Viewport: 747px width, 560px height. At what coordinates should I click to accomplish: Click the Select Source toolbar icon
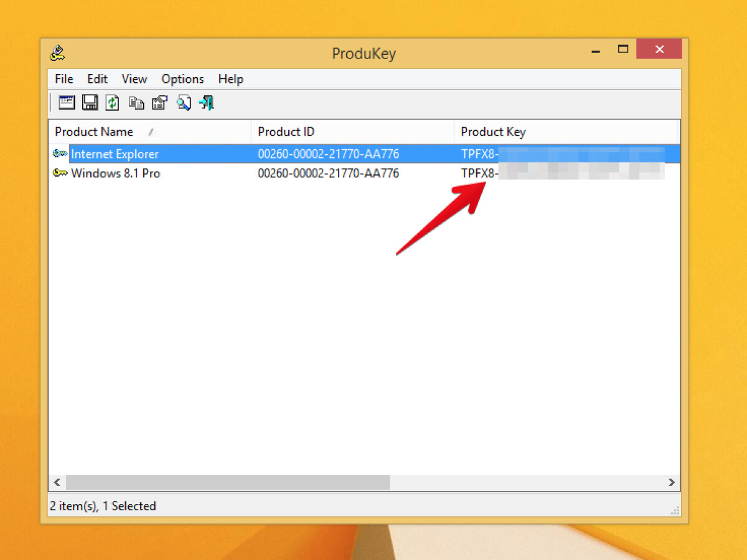point(67,103)
